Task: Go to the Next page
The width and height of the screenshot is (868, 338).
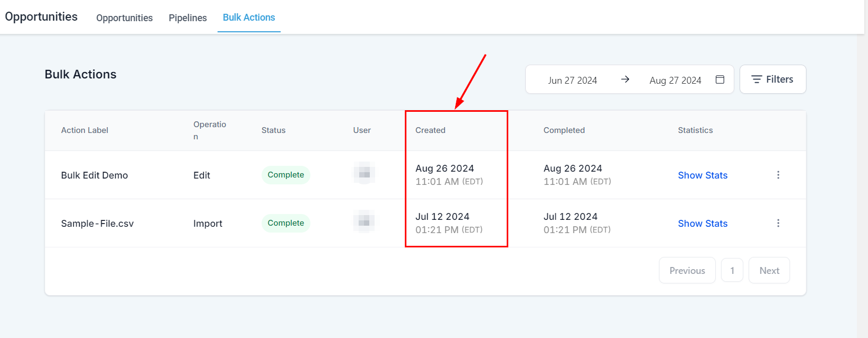Action: coord(769,271)
